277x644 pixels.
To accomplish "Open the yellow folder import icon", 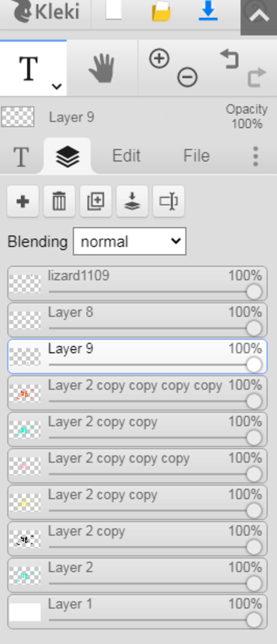I will click(161, 11).
